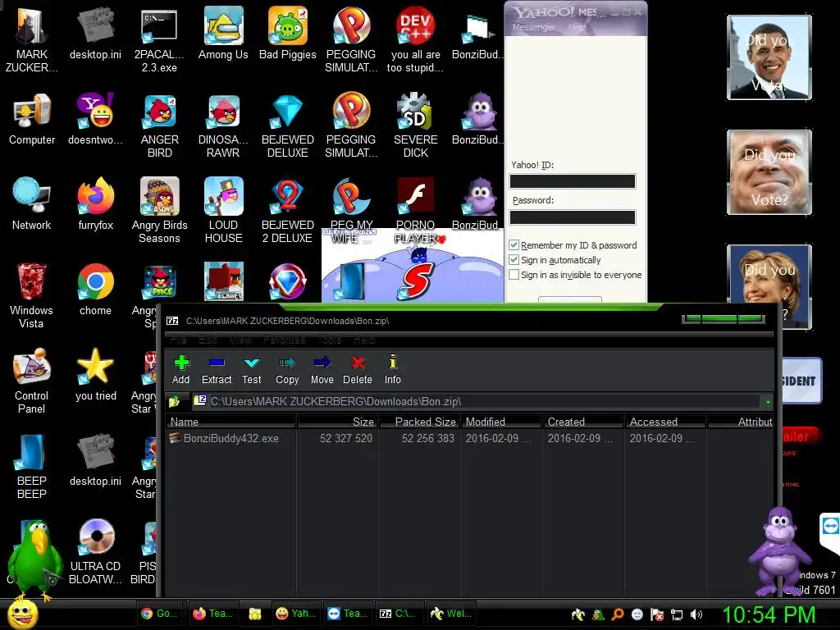Sort archive by Packed Size column

(419, 422)
